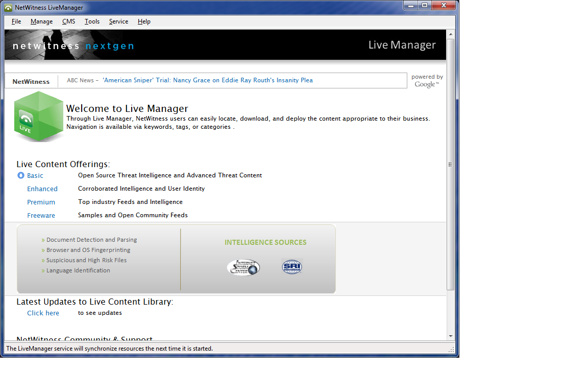Screen dimensions: 588x368
Task: Open the American Sniper Trial news headline
Action: click(210, 80)
